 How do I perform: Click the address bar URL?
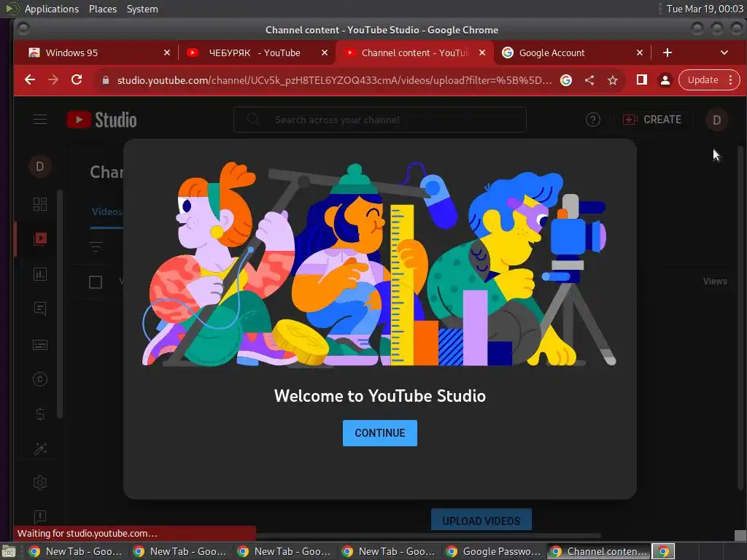pos(334,80)
